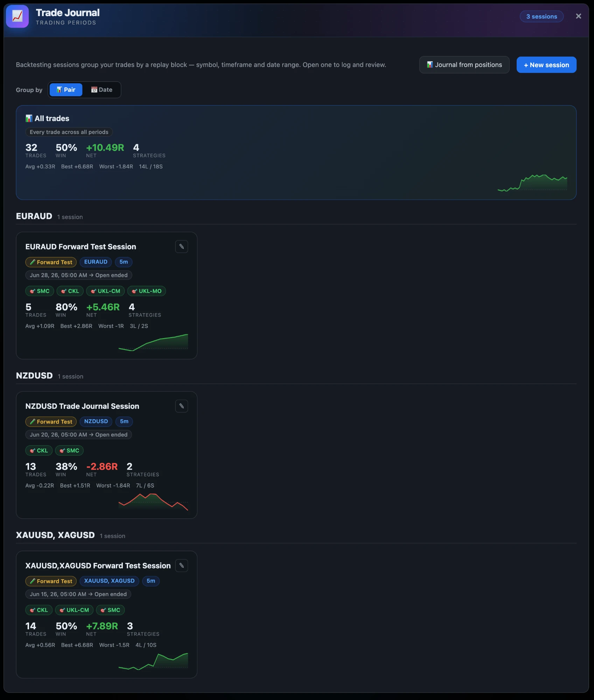
Task: Open Journal from positions
Action: (464, 65)
